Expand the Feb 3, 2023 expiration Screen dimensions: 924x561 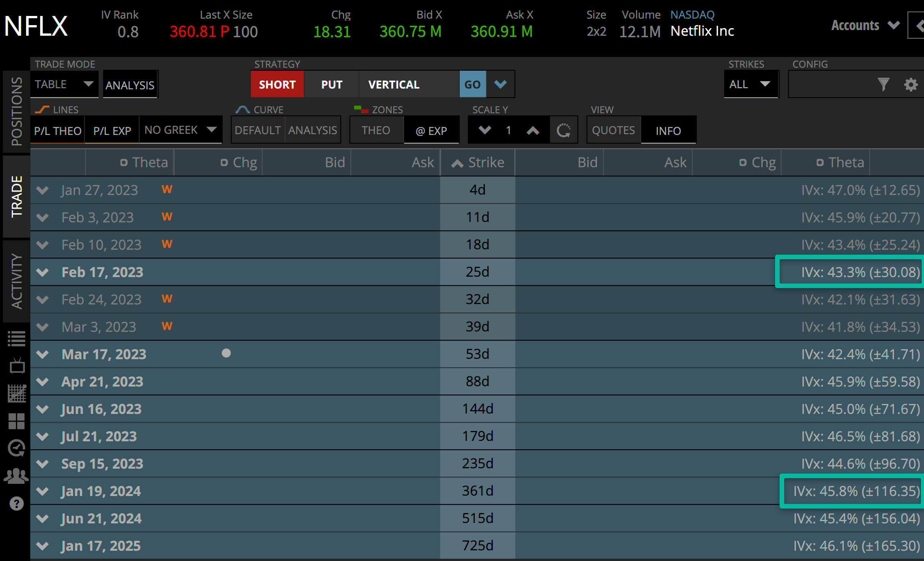[x=43, y=217]
